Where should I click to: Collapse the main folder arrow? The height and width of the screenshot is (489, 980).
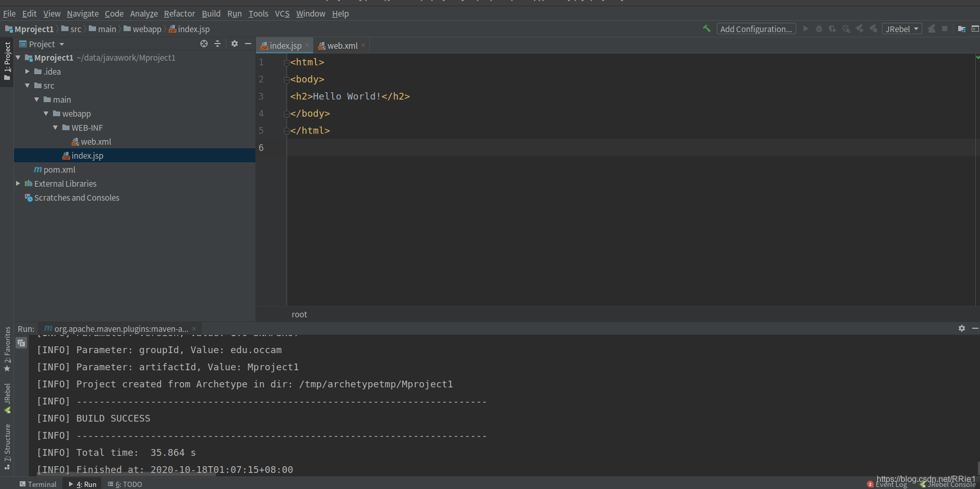[x=37, y=100]
